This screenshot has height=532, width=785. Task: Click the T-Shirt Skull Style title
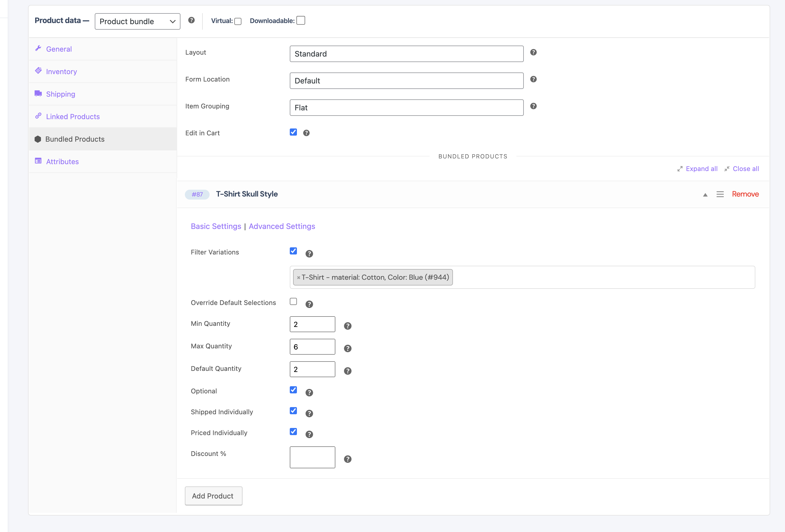(x=247, y=194)
